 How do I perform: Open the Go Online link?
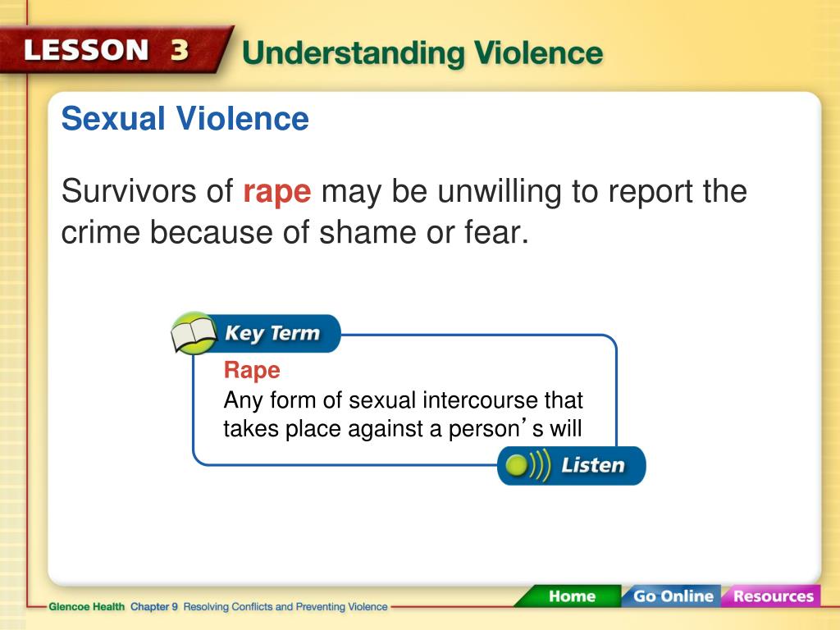pos(673,596)
